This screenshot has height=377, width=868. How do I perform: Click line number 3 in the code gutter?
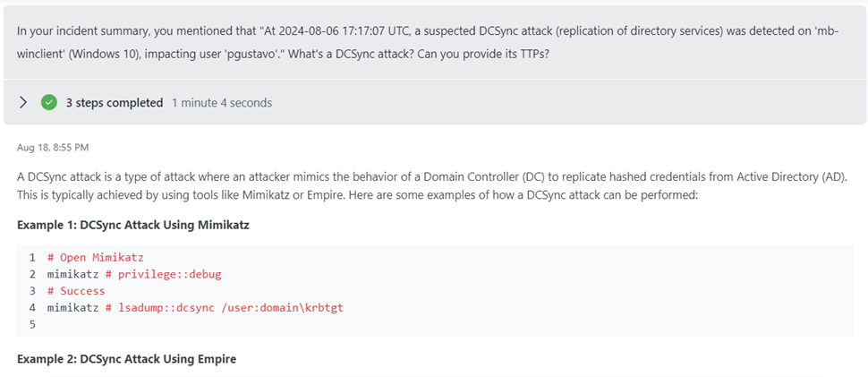coord(32,291)
